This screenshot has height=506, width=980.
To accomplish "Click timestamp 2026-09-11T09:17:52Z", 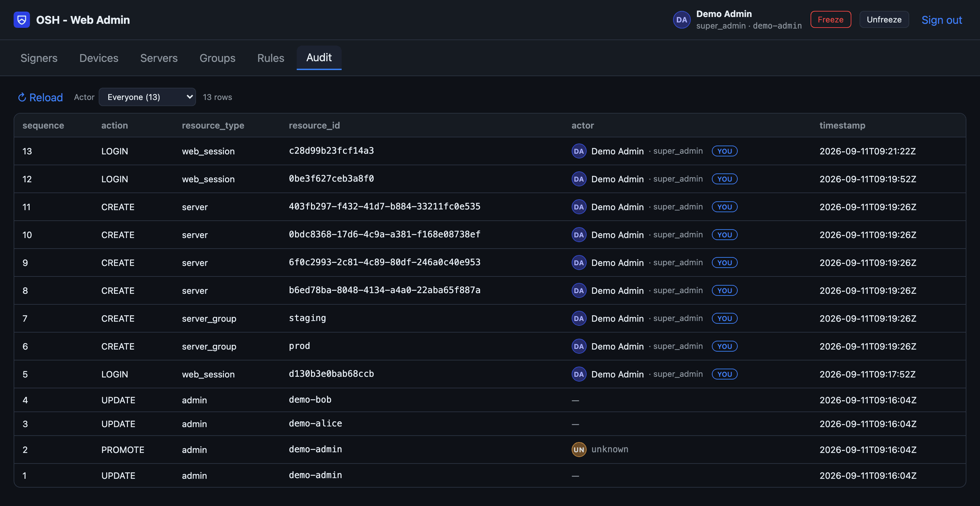I will tap(868, 374).
